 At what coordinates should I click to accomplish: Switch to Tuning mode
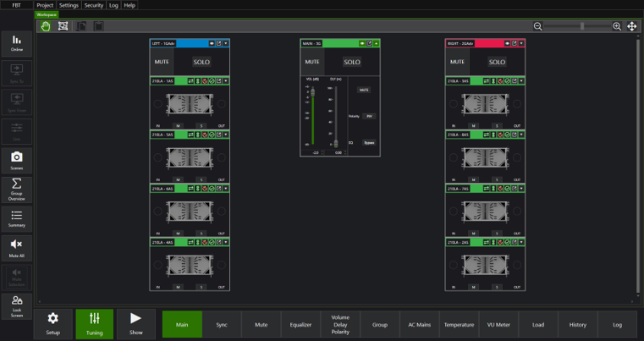95,324
